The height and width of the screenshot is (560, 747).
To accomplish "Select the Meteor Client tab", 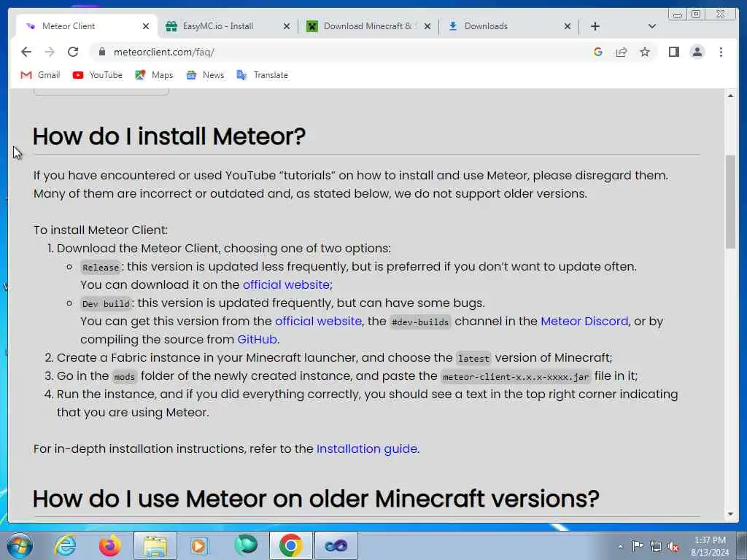I will click(x=69, y=26).
